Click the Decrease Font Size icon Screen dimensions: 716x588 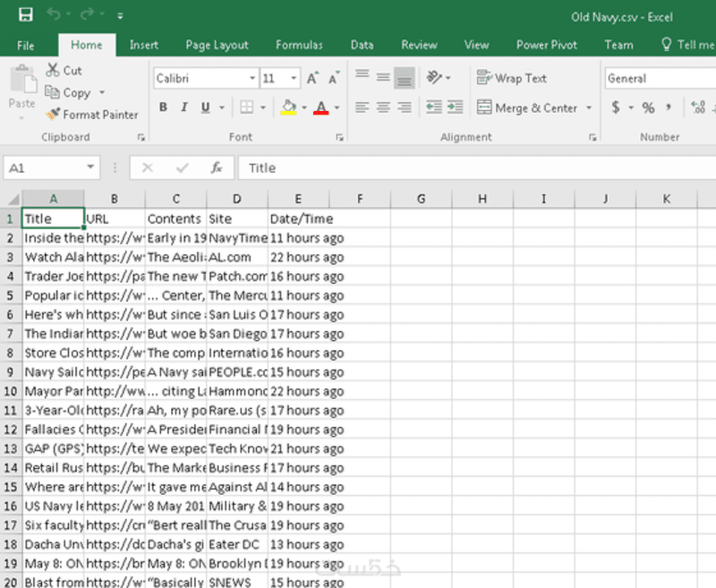(x=334, y=78)
